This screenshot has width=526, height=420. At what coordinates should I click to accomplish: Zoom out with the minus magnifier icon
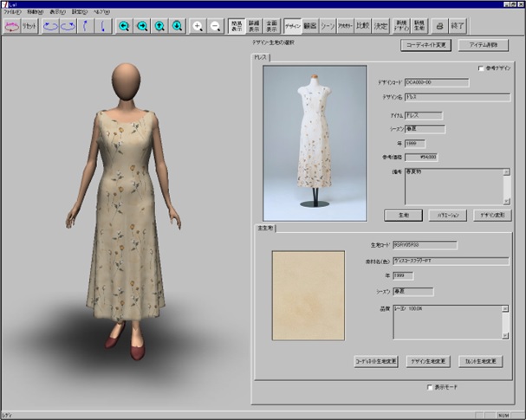coord(216,27)
